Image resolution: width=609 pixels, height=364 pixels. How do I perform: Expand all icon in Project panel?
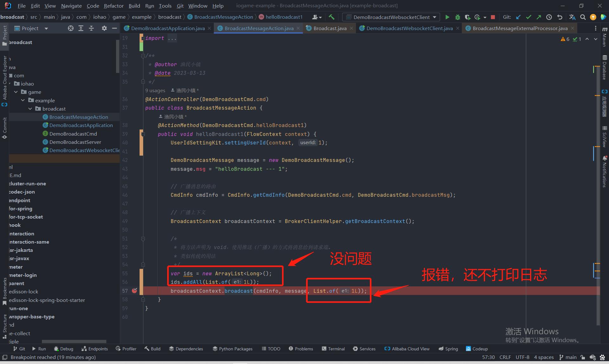(x=81, y=28)
